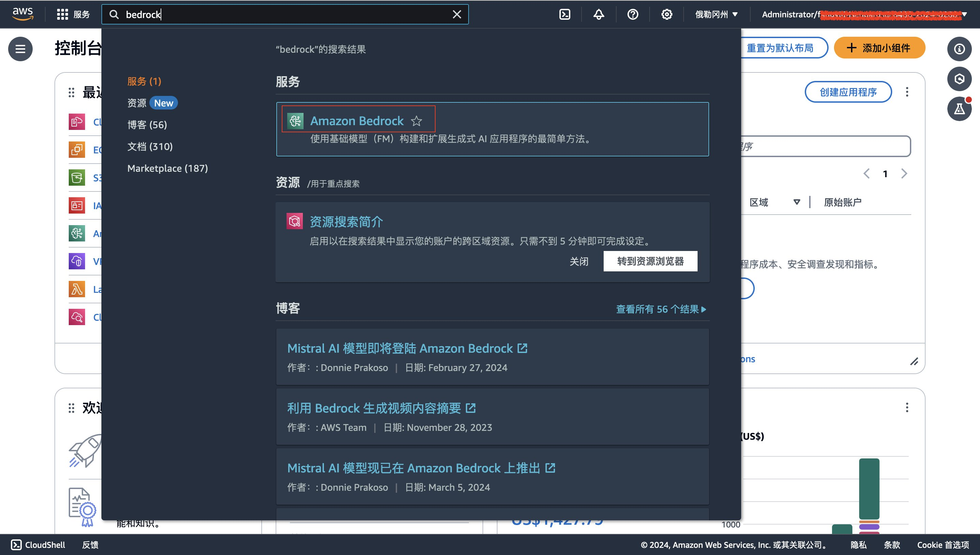Image resolution: width=980 pixels, height=555 pixels.
Task: Click the Amazon Bedrock service result
Action: (x=357, y=121)
